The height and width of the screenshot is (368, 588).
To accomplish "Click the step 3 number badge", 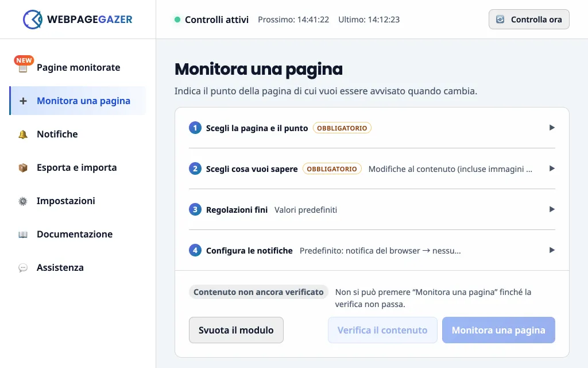I will [195, 209].
